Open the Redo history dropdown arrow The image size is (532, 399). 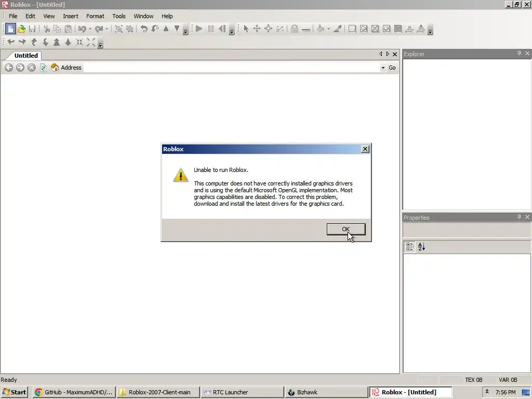(107, 29)
